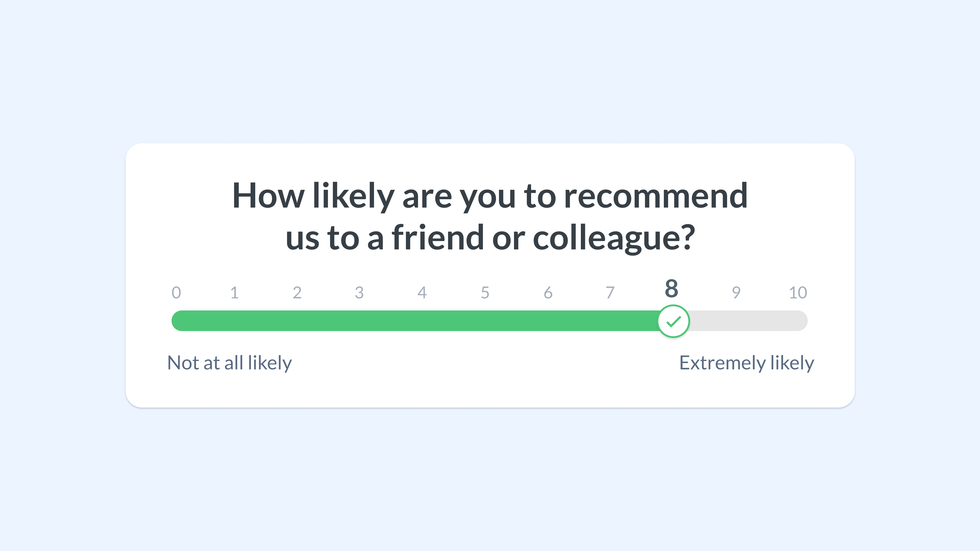The width and height of the screenshot is (980, 551).
Task: Pick the number 4 rating
Action: (x=422, y=292)
